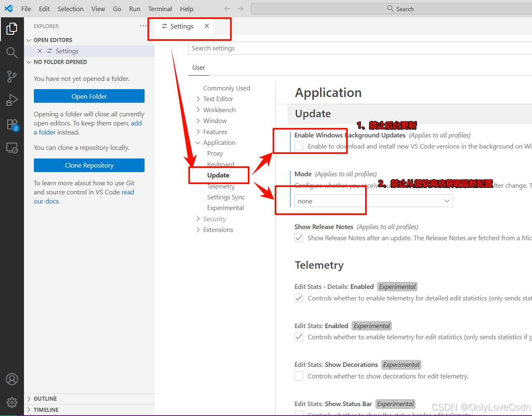Open the Run and Debug view
The width and height of the screenshot is (532, 416).
click(12, 100)
